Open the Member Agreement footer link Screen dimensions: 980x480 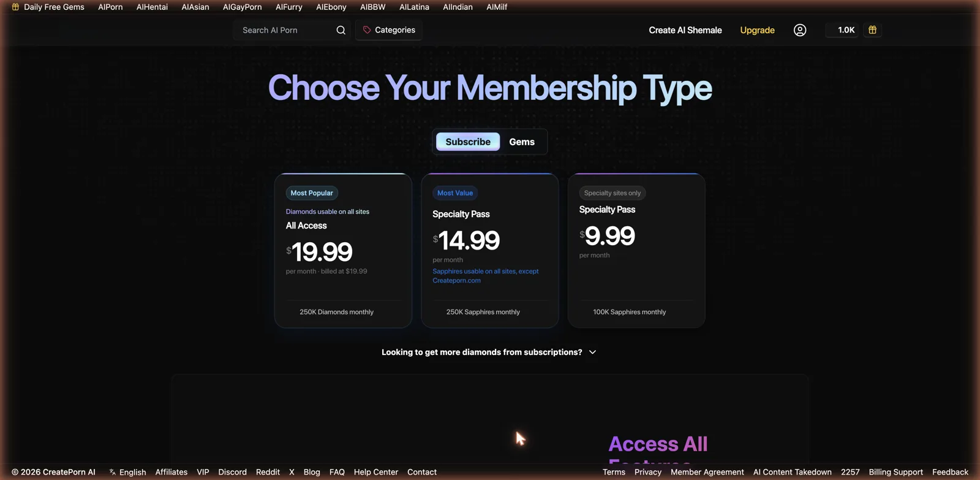707,472
